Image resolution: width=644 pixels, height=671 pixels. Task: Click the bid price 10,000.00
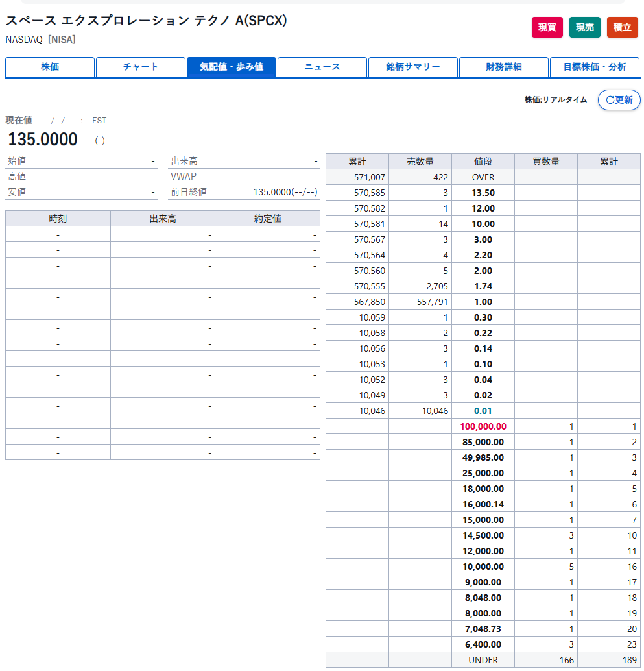pyautogui.click(x=483, y=567)
